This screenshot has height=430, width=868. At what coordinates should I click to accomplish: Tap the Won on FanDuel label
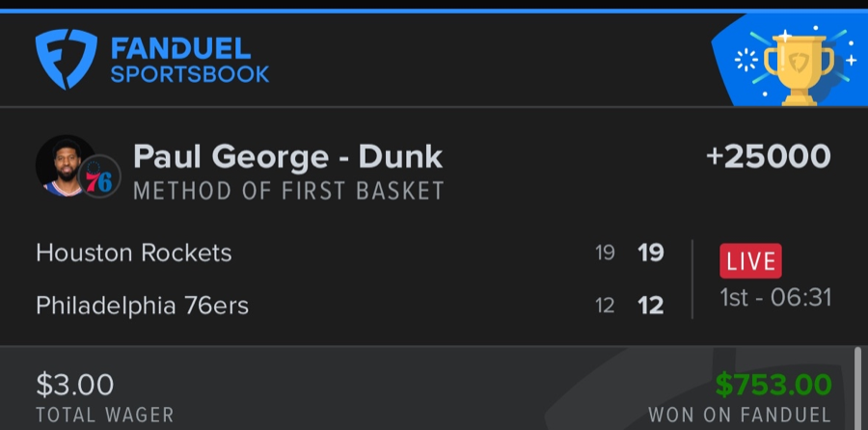pyautogui.click(x=740, y=417)
